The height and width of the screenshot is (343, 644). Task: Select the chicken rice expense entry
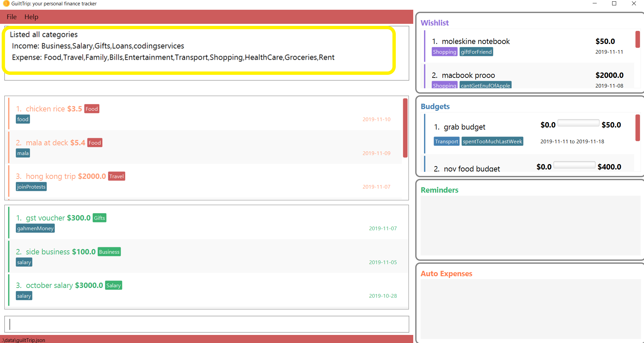pyautogui.click(x=205, y=113)
